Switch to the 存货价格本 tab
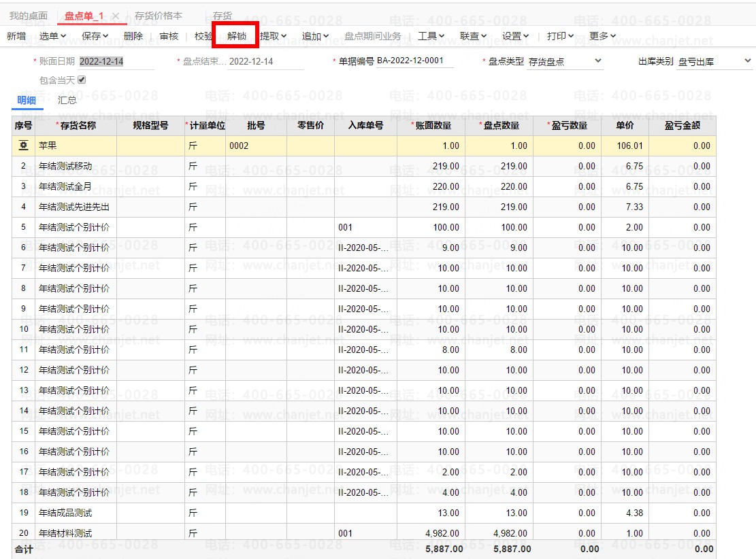Screen dimensions: 756x559 (x=159, y=16)
